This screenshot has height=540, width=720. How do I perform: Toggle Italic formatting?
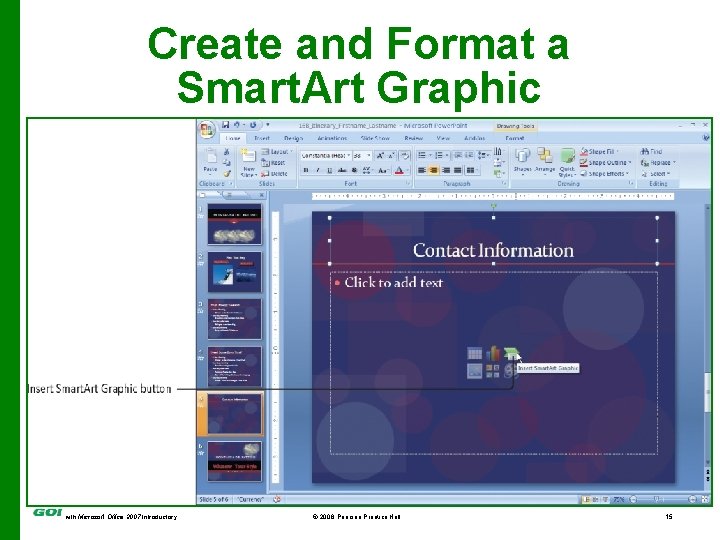(317, 170)
